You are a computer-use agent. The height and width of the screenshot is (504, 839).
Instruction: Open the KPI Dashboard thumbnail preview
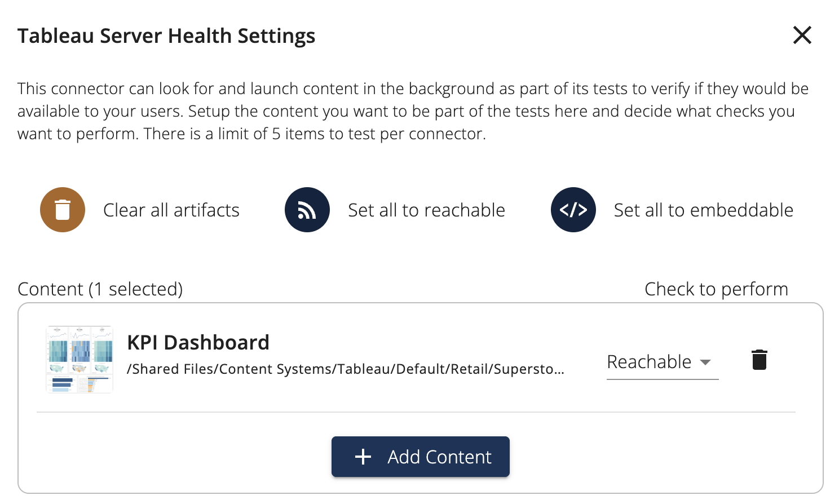[80, 359]
